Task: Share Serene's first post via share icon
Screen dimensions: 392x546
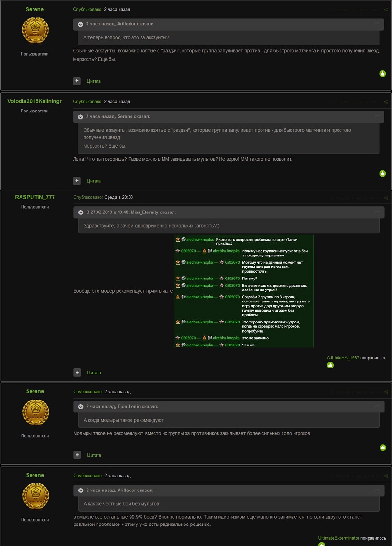Action: tap(386, 9)
